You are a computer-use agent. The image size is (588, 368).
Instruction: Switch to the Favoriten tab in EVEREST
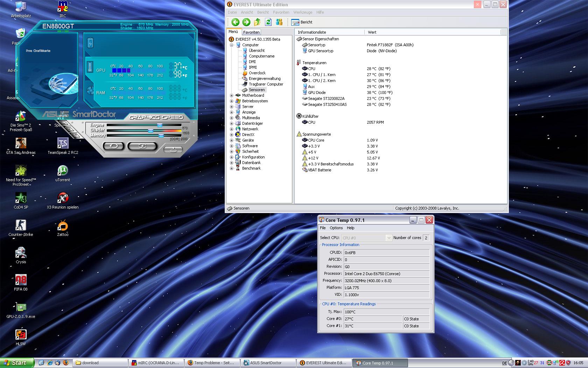251,32
